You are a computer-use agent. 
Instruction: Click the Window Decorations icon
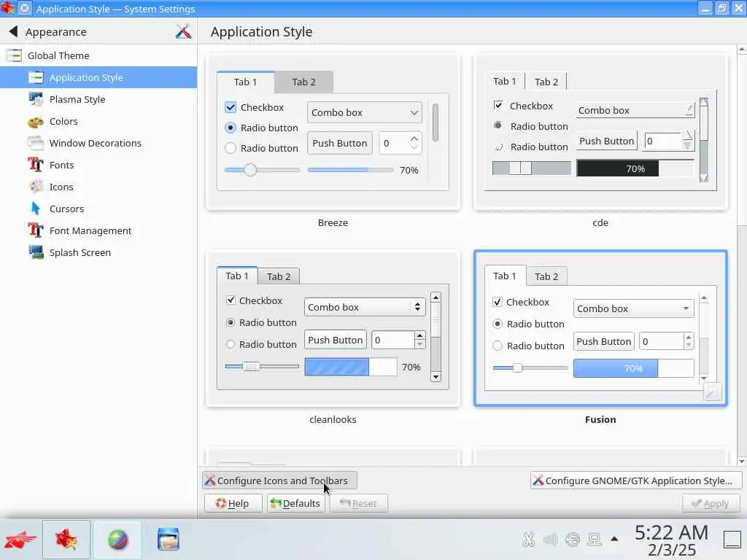point(36,143)
